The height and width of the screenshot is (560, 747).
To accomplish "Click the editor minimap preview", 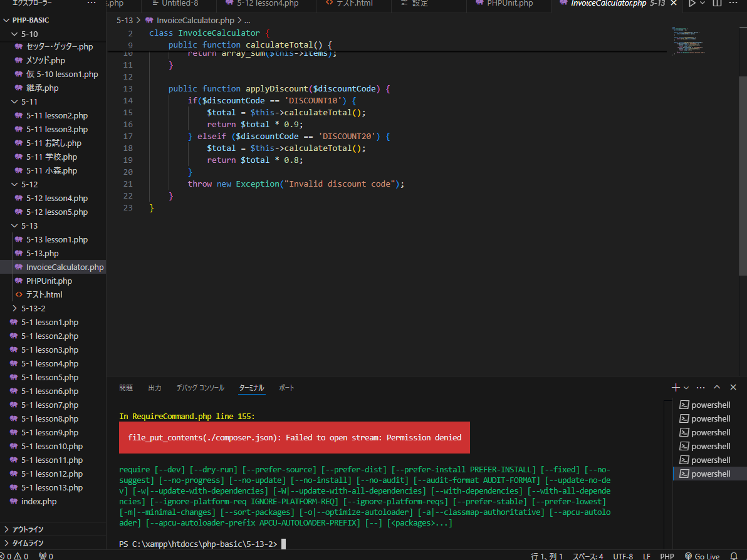I will 688,41.
